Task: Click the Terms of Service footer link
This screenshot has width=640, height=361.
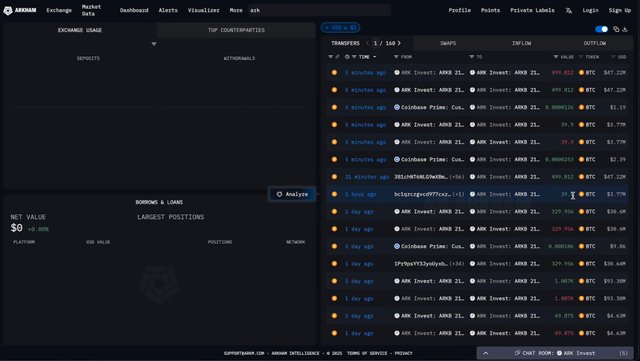Action: 367,353
